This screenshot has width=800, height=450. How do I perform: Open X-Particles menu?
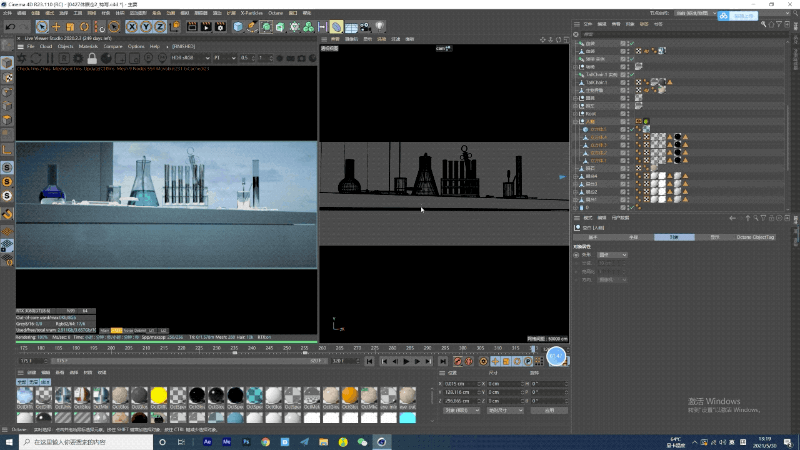[252, 13]
